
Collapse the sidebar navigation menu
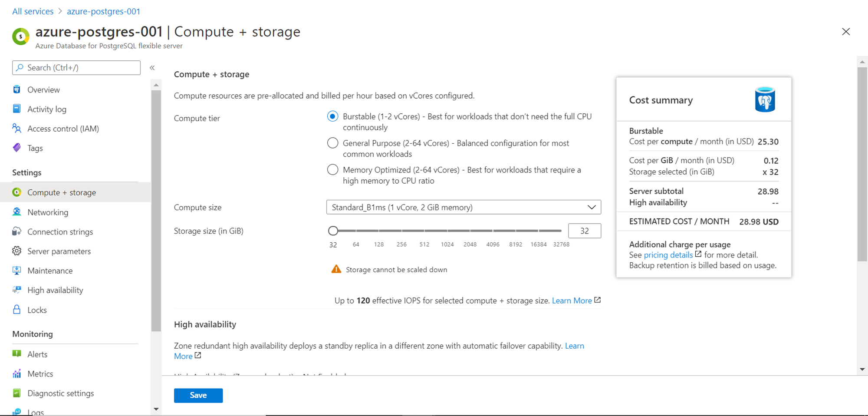152,68
